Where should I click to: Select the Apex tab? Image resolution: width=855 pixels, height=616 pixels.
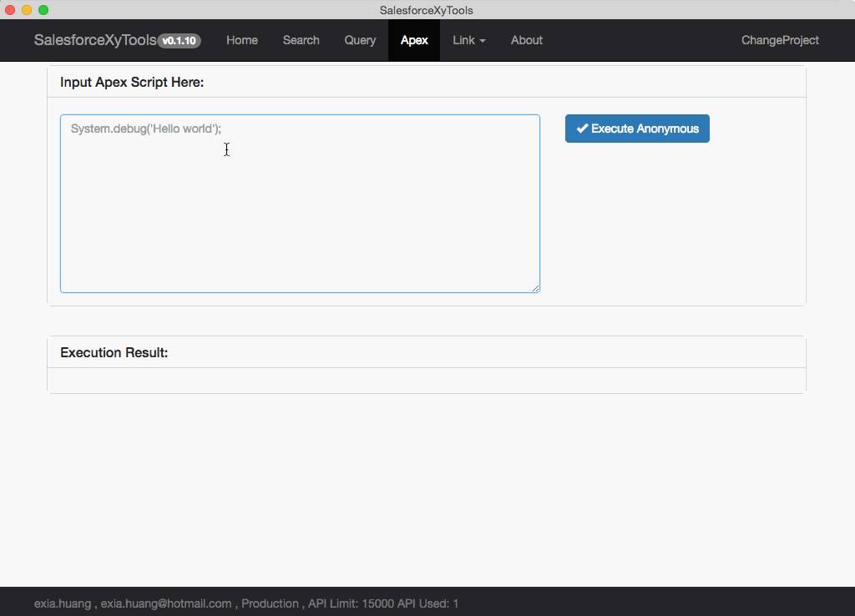(x=414, y=40)
